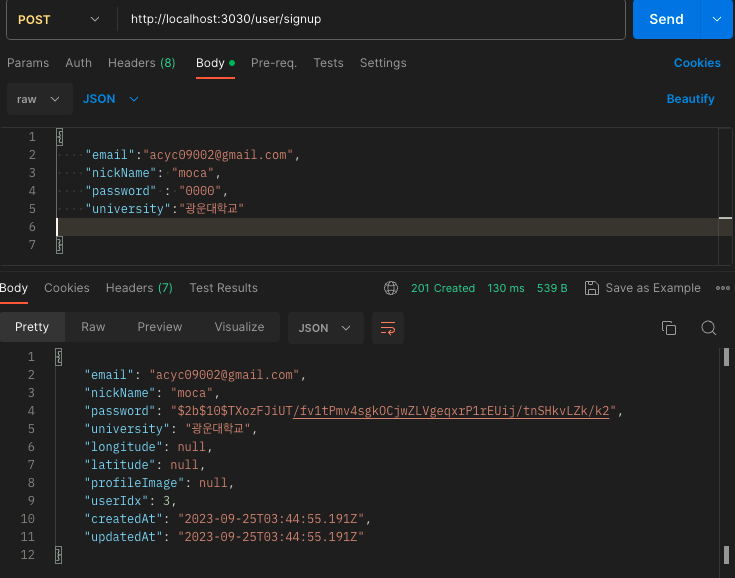This screenshot has width=735, height=578.
Task: Open the Test Results tab
Action: coord(224,288)
